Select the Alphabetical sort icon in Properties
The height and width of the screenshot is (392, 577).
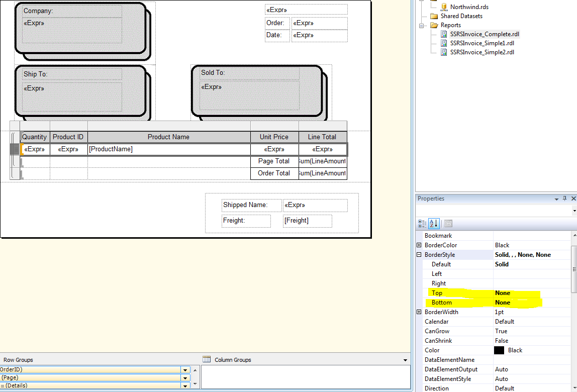[433, 224]
